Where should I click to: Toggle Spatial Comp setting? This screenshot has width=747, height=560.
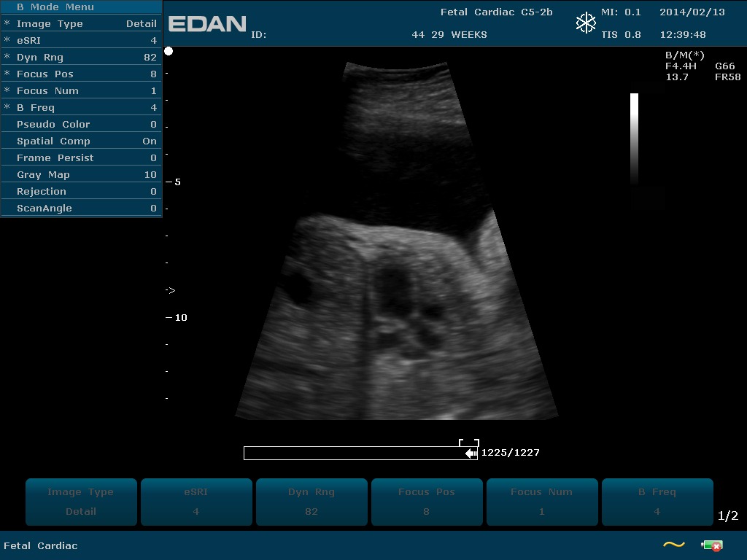tap(81, 141)
